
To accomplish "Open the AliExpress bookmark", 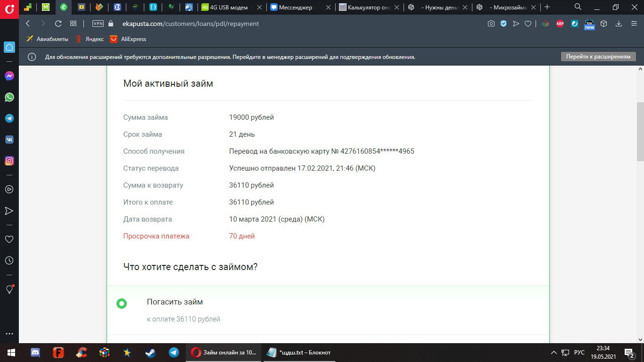I will (x=128, y=39).
